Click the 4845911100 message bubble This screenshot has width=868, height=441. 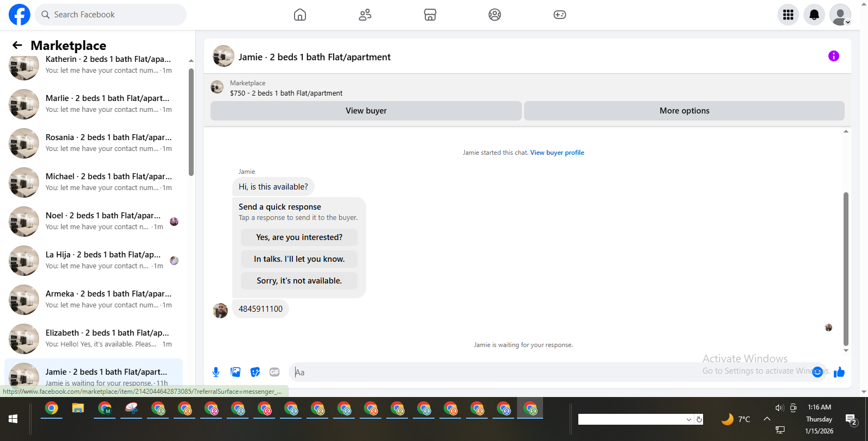[x=260, y=309]
